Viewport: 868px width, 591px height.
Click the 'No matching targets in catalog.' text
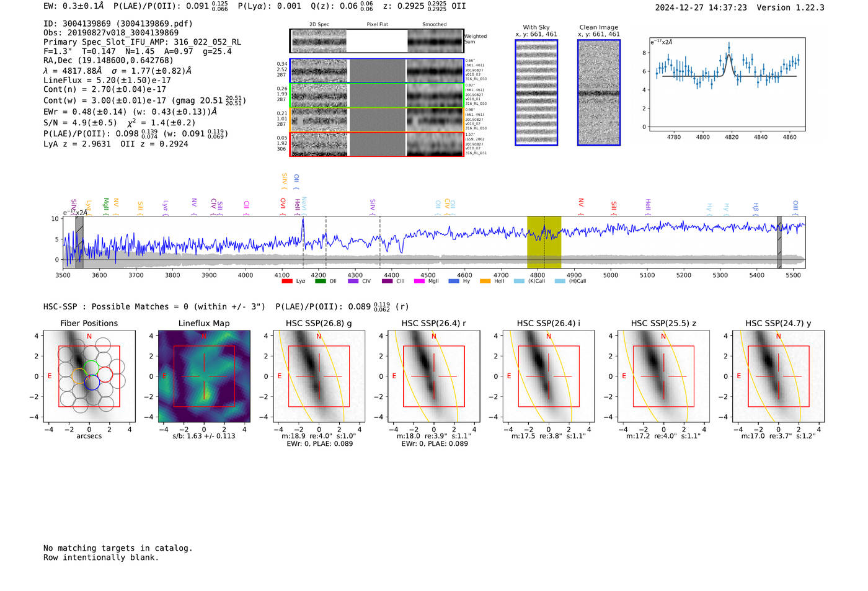[118, 548]
